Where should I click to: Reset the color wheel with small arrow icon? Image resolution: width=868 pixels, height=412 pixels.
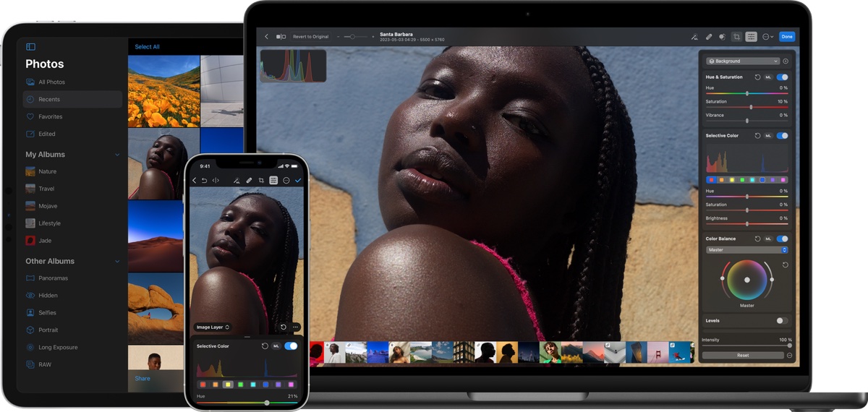click(x=786, y=265)
